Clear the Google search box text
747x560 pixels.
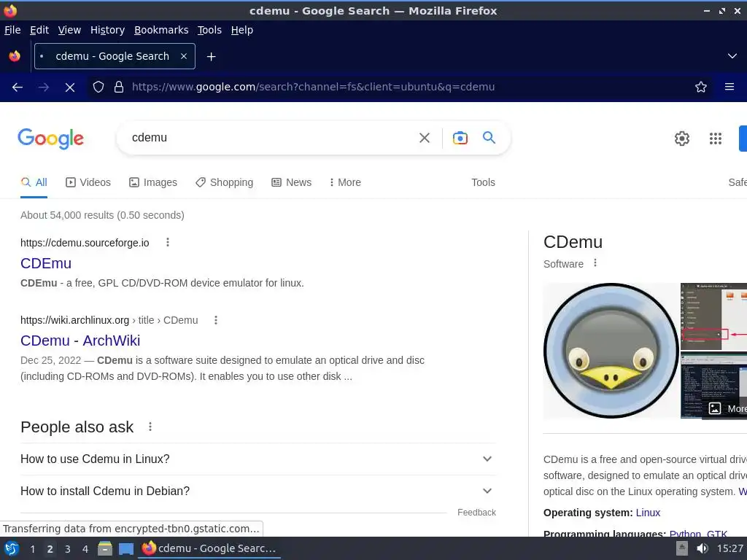coord(425,138)
